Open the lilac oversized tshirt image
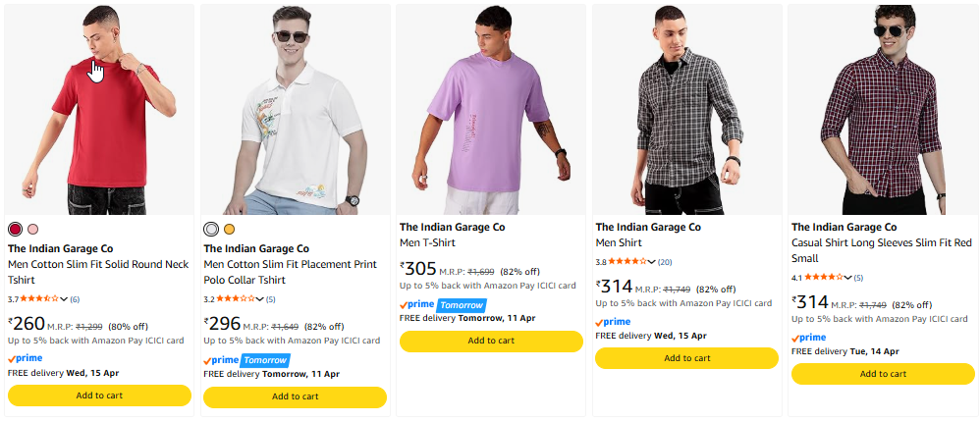The image size is (980, 422). [x=491, y=110]
